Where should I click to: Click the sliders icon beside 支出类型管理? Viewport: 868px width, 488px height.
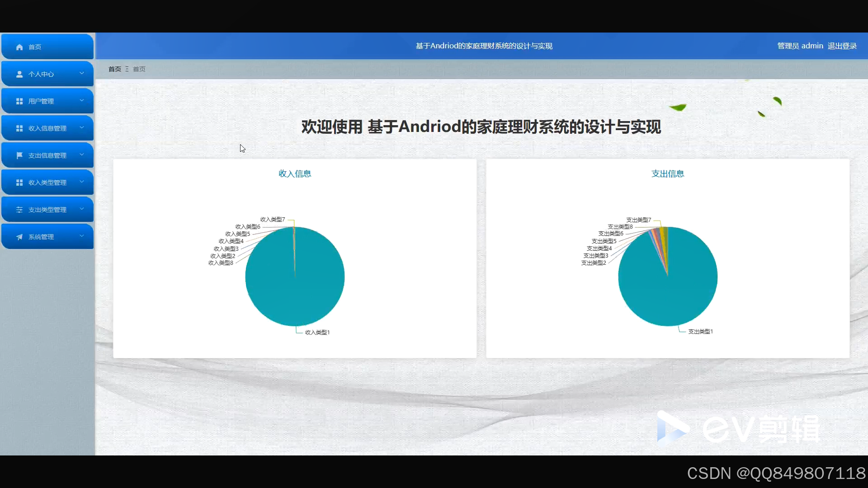[19, 210]
